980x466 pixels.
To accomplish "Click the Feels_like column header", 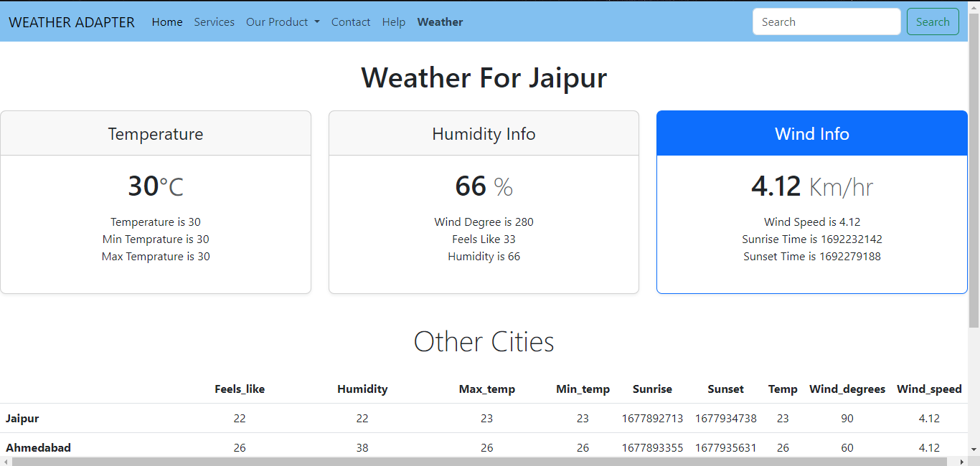I will pos(240,389).
